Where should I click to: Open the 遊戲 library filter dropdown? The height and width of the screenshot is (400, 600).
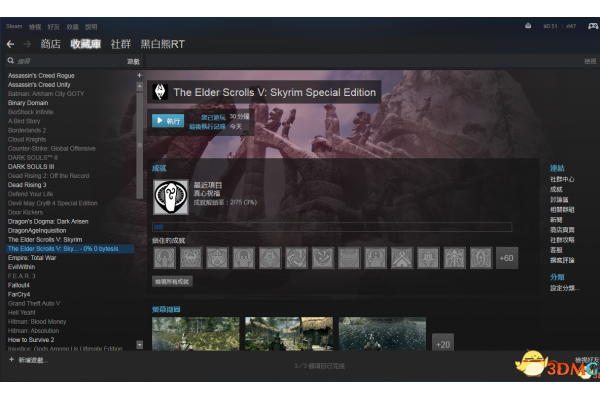pos(134,61)
